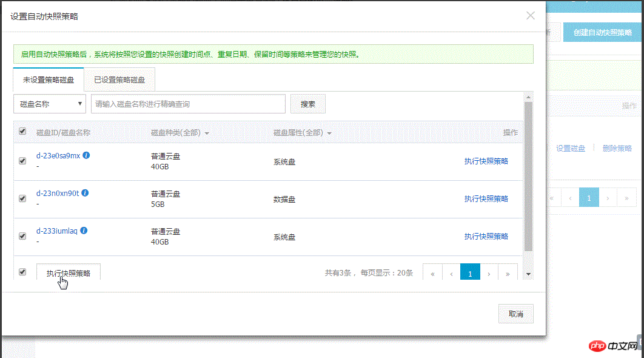Uncheck the d-23n0xn90t disk row
The height and width of the screenshot is (358, 644).
(22, 198)
